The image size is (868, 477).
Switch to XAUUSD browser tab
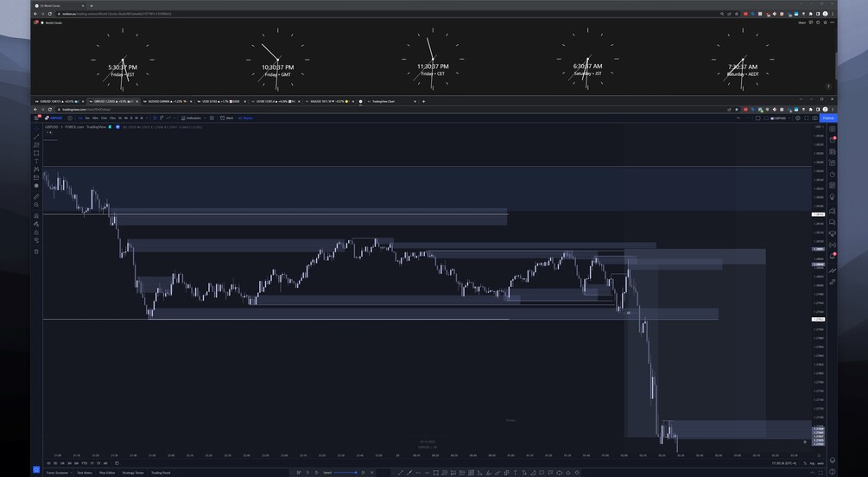pyautogui.click(x=329, y=101)
